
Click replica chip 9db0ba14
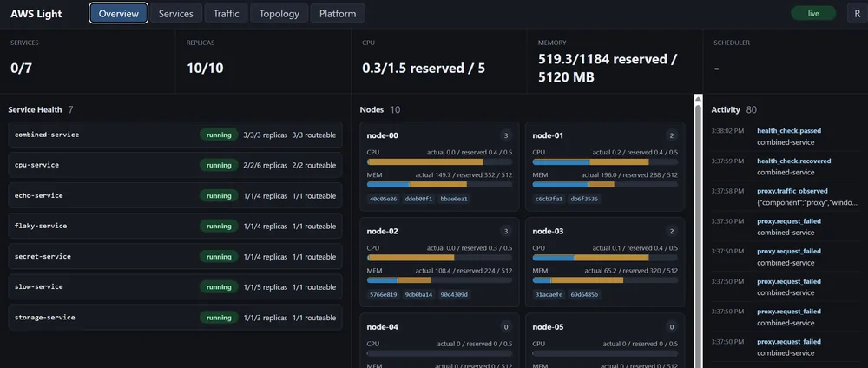coord(418,294)
